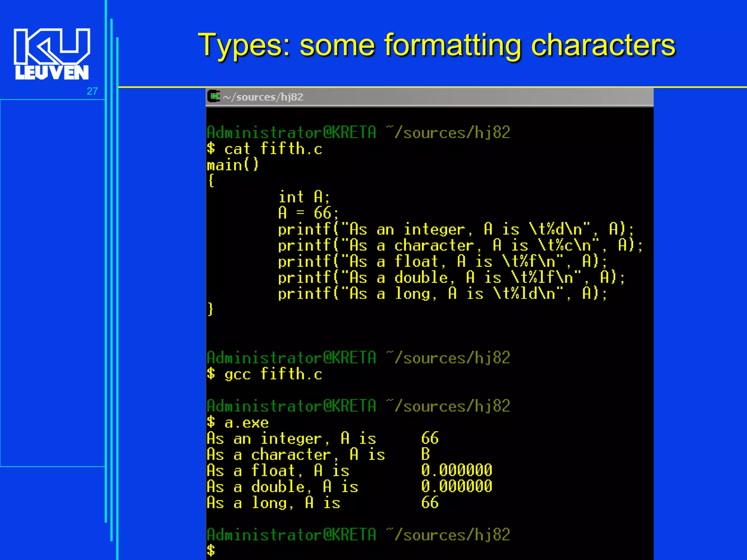Click the 'int A;' declaration line
Viewport: 747px width, 560px height.
click(304, 197)
